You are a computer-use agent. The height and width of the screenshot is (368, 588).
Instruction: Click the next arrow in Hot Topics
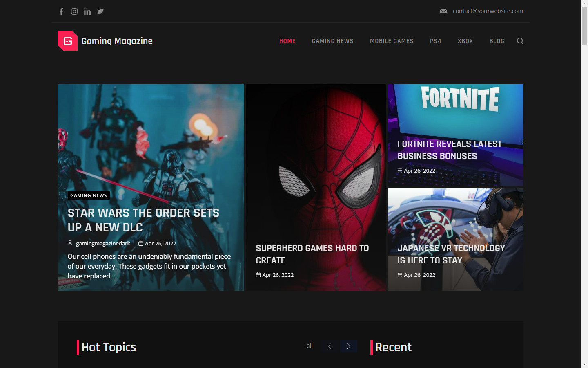coord(349,346)
